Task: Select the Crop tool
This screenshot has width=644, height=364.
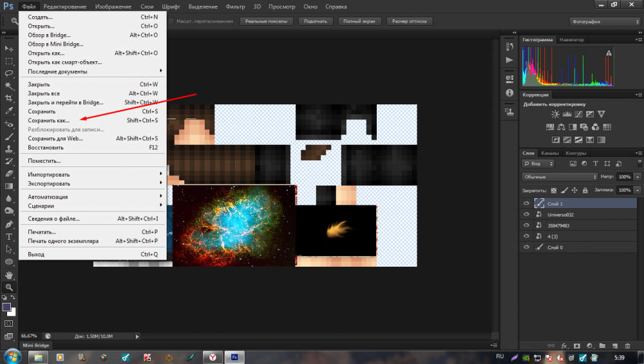Action: tap(9, 98)
